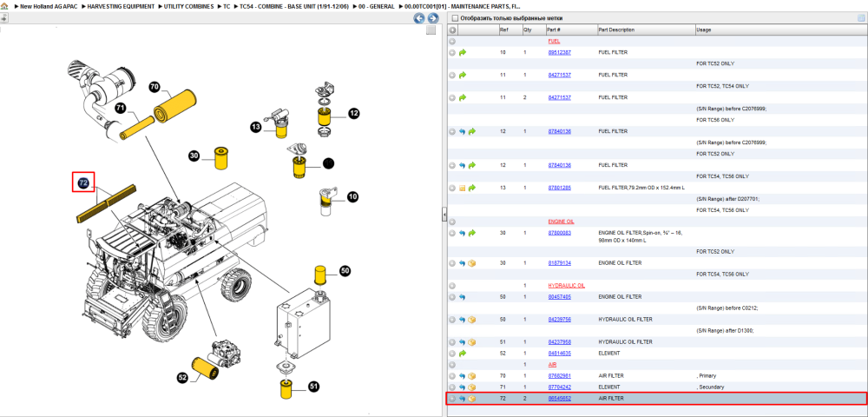Click the next page blue arrow
This screenshot has width=868, height=417.
click(x=433, y=18)
